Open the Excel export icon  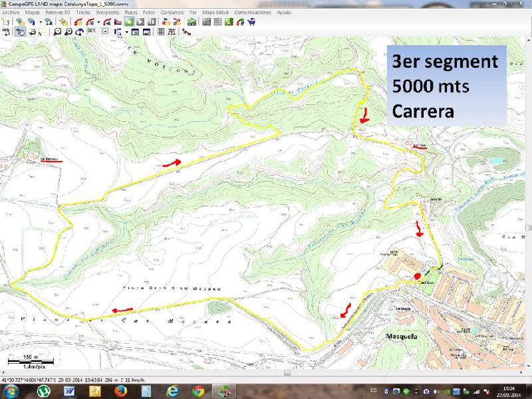(x=229, y=22)
